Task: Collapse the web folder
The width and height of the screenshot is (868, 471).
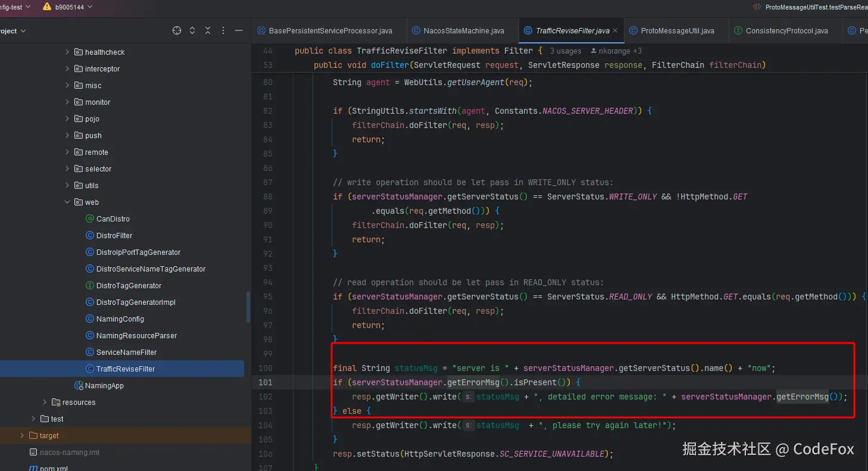Action: tap(67, 202)
